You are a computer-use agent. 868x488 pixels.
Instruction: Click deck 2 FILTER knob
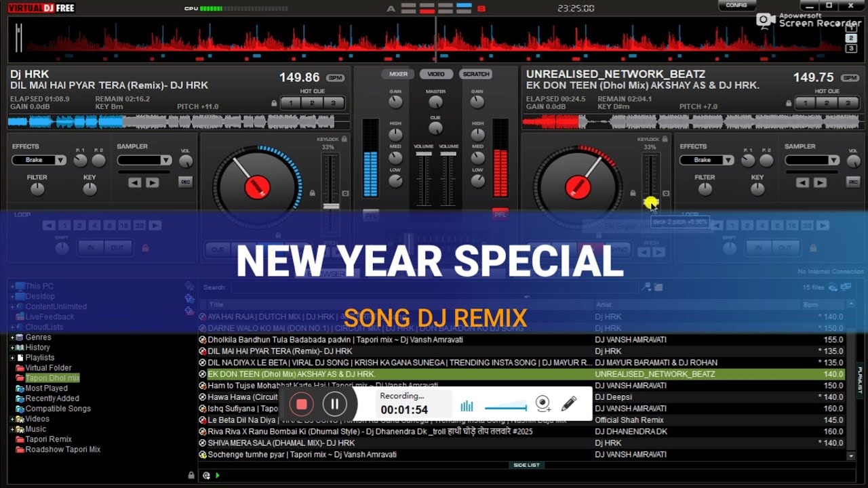[705, 189]
